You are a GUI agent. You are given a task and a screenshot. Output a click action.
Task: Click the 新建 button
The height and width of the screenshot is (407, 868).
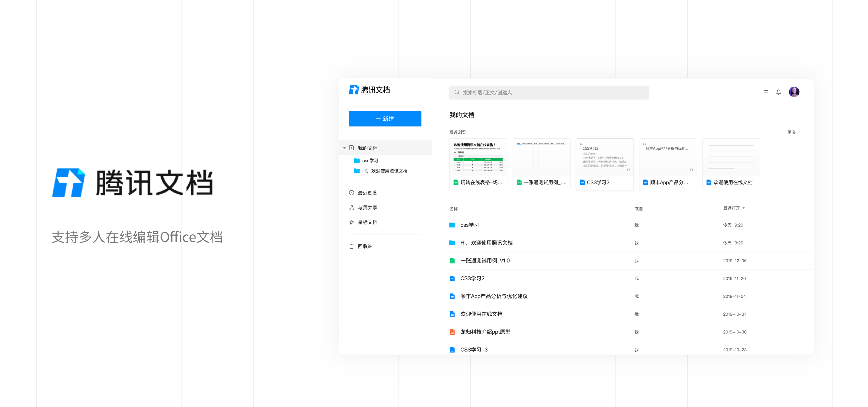pyautogui.click(x=385, y=119)
